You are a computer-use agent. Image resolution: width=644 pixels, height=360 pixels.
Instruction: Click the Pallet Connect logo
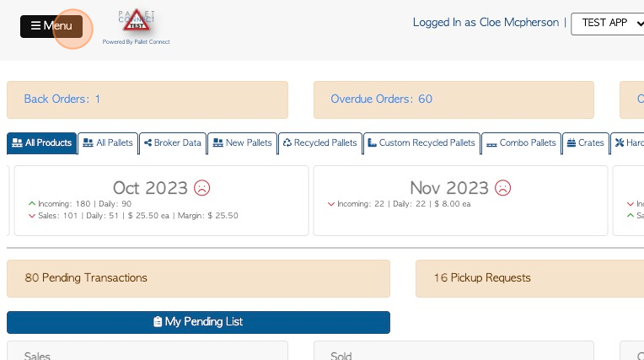[136, 24]
